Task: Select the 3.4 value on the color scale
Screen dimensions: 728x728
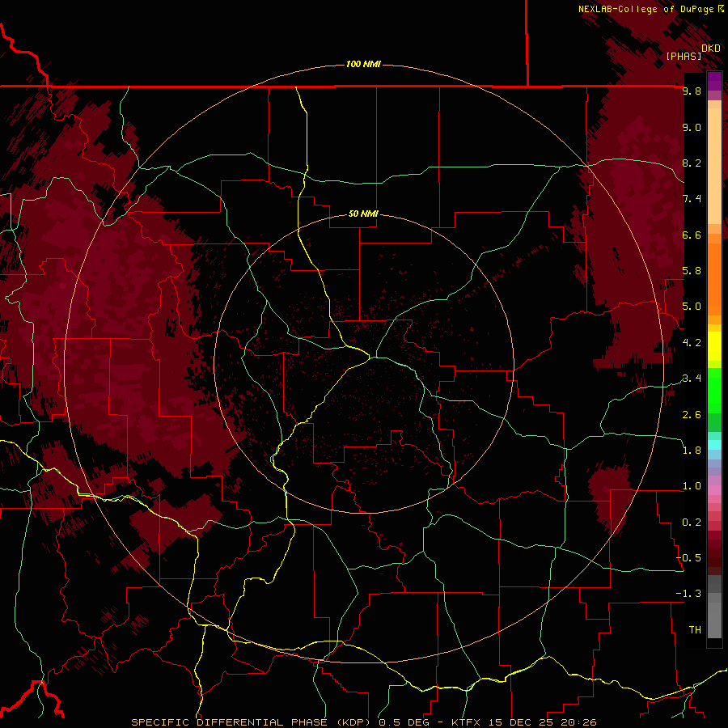Action: click(692, 379)
